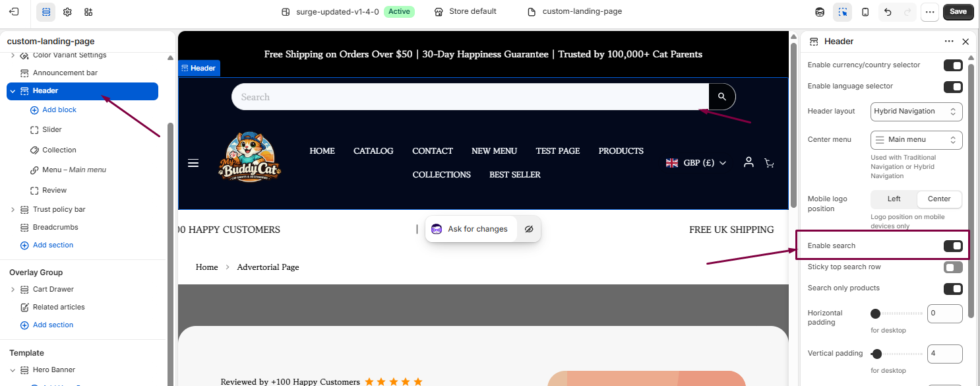Collapse the Hero Banner section
This screenshot has height=386, width=980.
pos(13,370)
